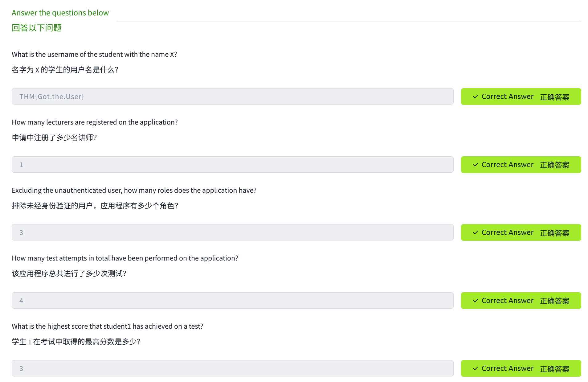
Task: Click the checkmark icon on the highest score answer button
Action: [475, 368]
